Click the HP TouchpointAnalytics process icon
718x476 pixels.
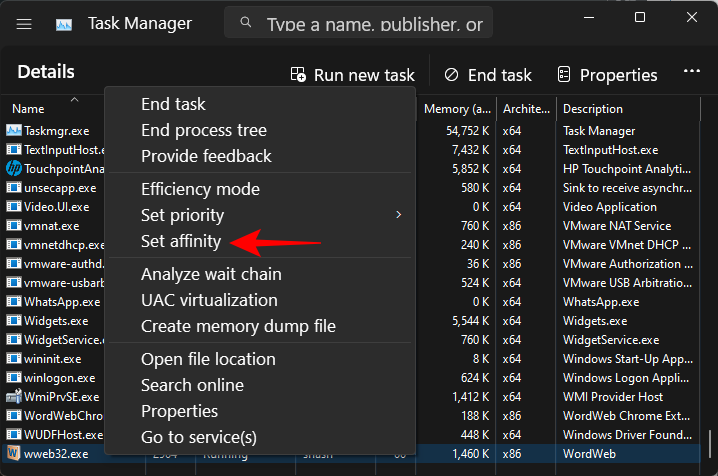coord(14,168)
